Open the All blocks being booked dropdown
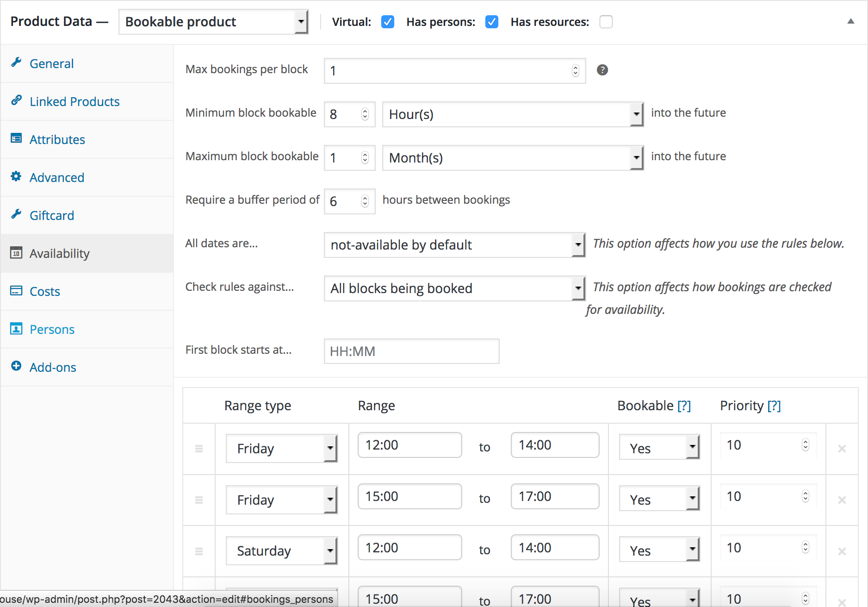The height and width of the screenshot is (607, 868). coord(455,288)
